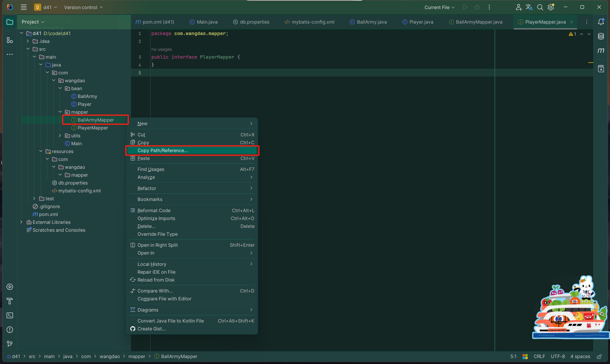Open the Current File run configuration dropdown
This screenshot has height=364, width=610.
click(439, 7)
